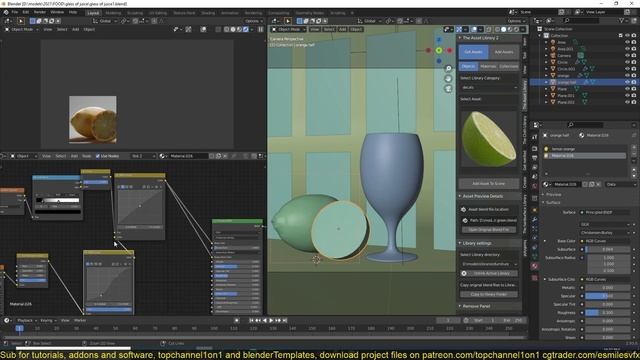Screen dimensions: 640x360
Task: Hide the Plane.002 object in outliner
Action: 627,102
